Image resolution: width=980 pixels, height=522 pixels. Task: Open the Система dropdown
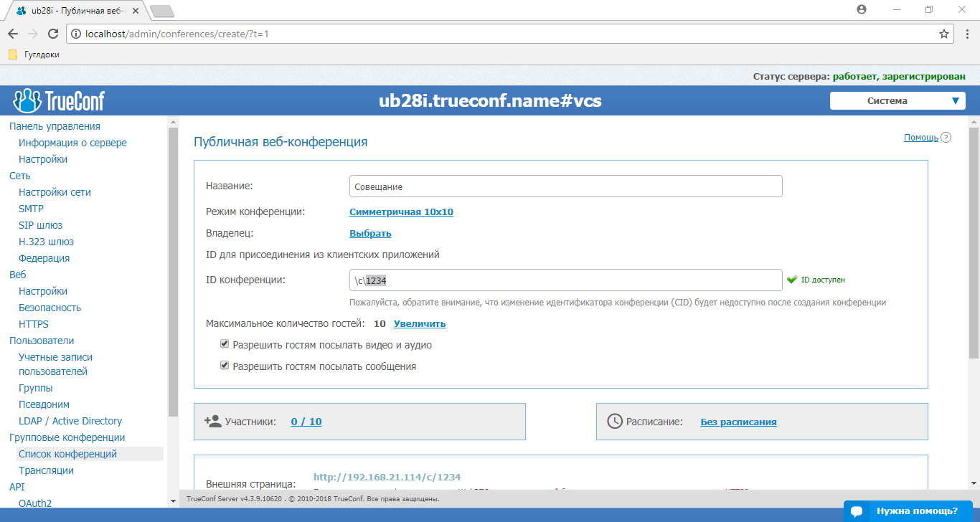pyautogui.click(x=897, y=101)
